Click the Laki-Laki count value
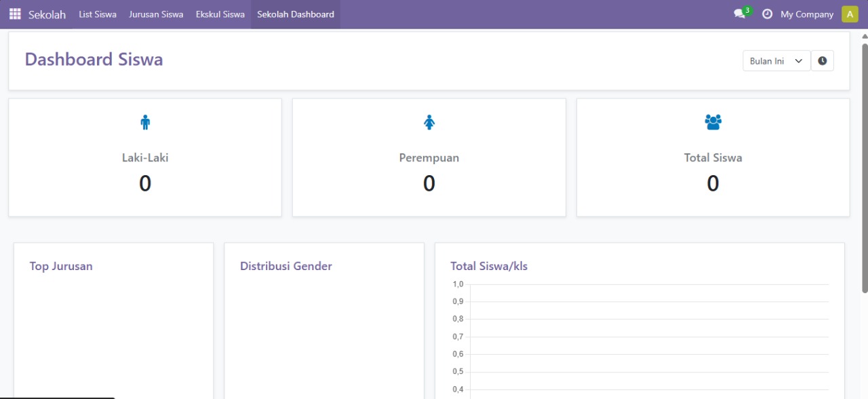The image size is (868, 399). pyautogui.click(x=145, y=183)
